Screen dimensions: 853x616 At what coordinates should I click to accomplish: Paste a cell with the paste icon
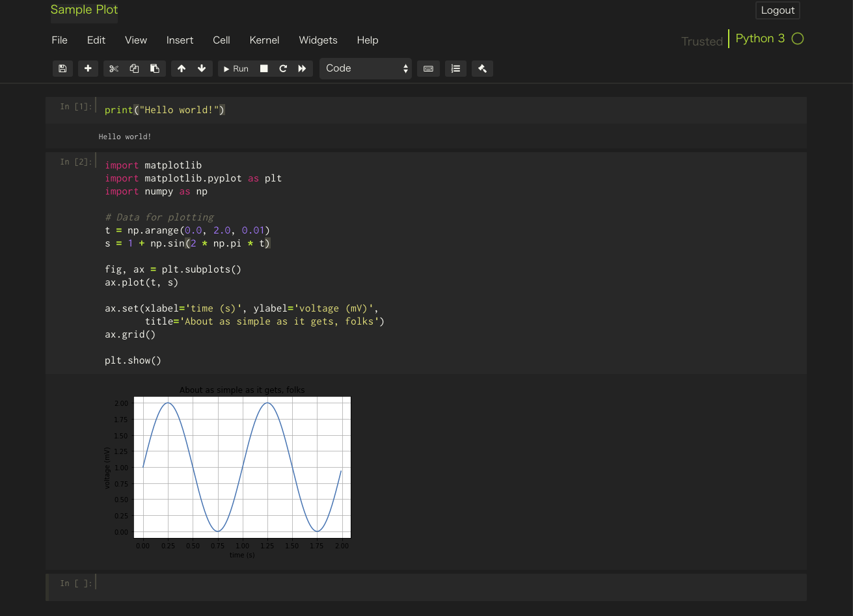click(155, 68)
